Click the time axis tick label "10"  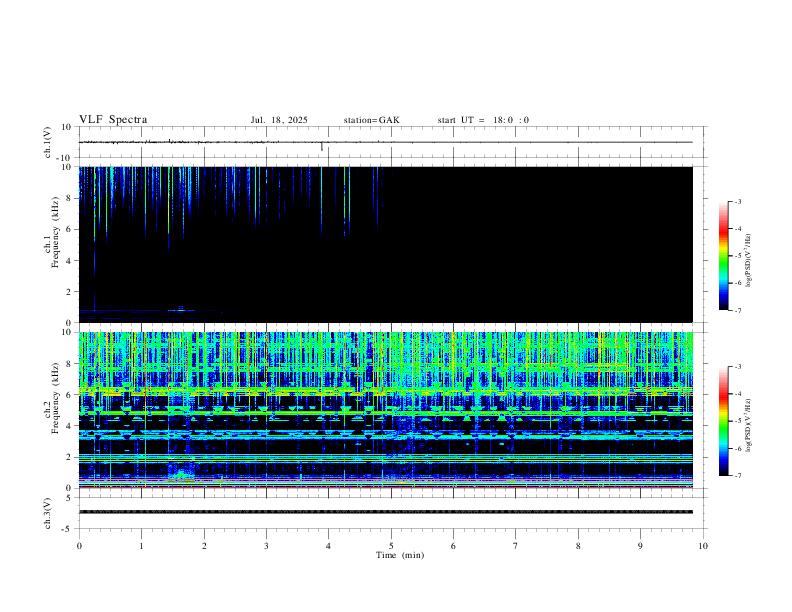703,546
